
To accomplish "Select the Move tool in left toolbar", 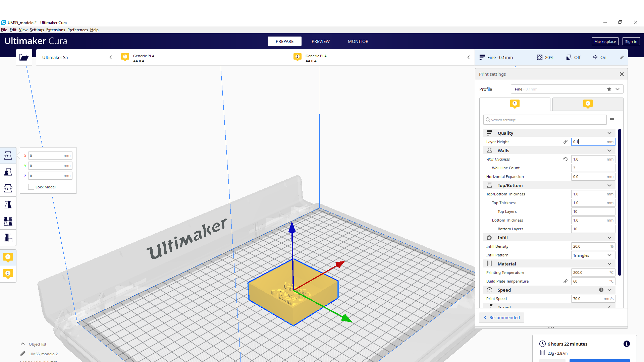I will click(8, 156).
